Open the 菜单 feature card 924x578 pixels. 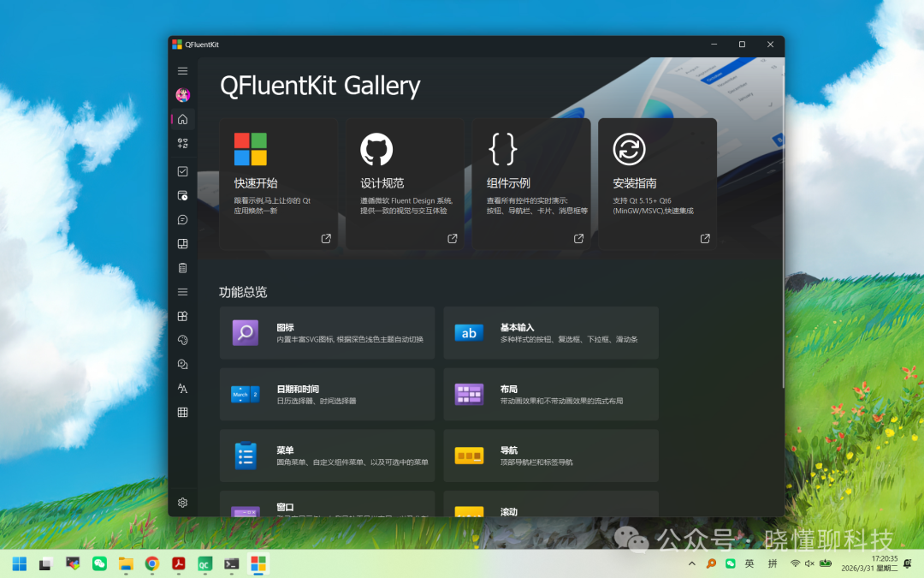coord(327,456)
